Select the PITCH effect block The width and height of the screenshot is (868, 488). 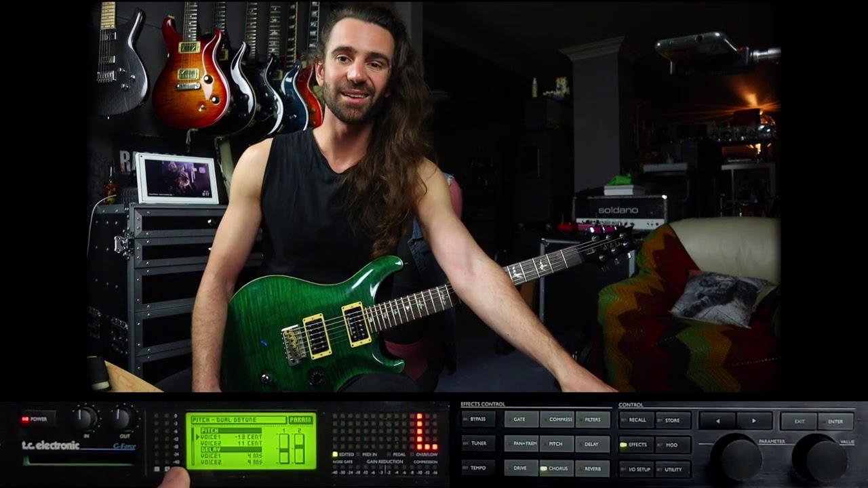click(x=557, y=445)
